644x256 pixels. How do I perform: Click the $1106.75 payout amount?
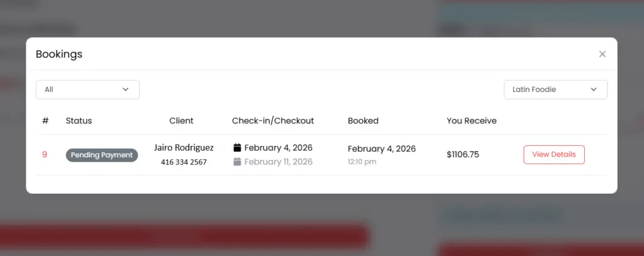coord(463,155)
